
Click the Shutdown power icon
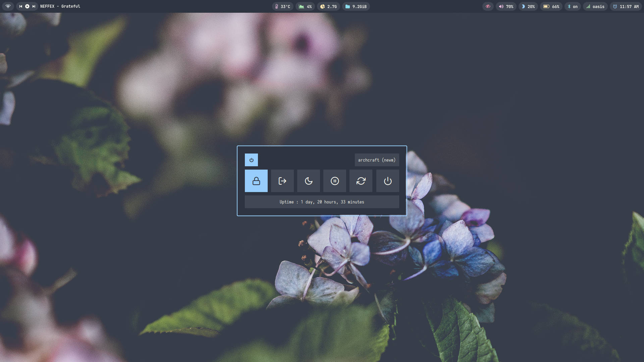tap(387, 181)
